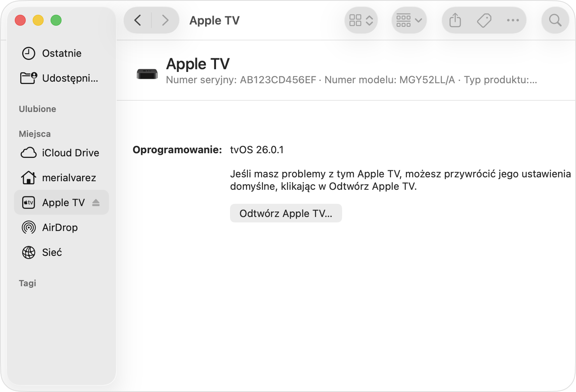Image resolution: width=576 pixels, height=392 pixels.
Task: Select Apple TV in the sidebar
Action: pyautogui.click(x=61, y=202)
